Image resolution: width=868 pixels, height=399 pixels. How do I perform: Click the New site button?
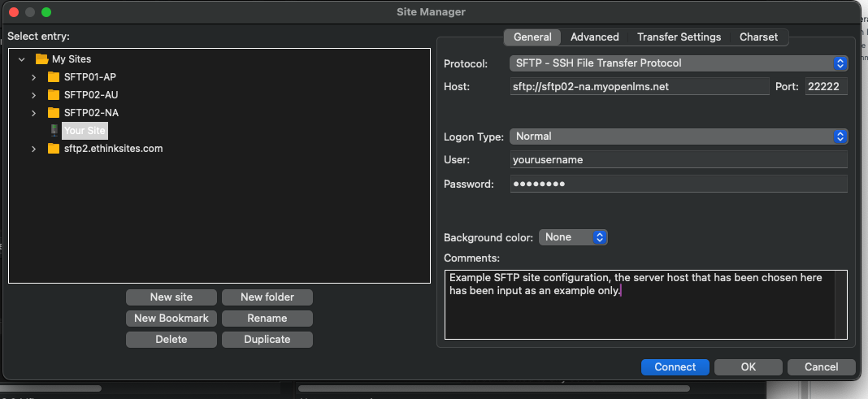[171, 297]
